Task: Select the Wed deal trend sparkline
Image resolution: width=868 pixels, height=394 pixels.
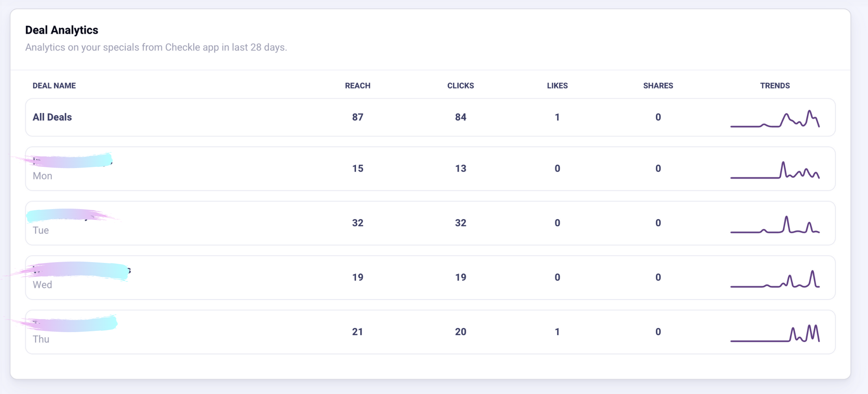Action: coord(775,279)
